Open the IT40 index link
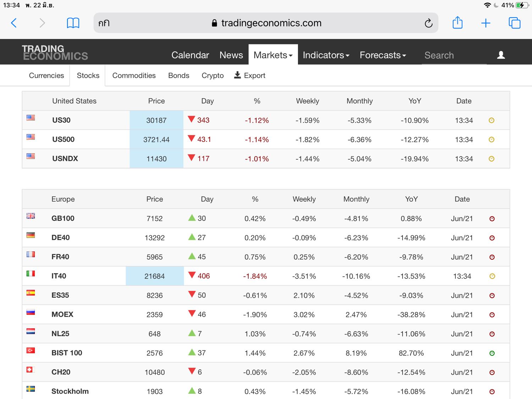The width and height of the screenshot is (532, 399). click(59, 276)
